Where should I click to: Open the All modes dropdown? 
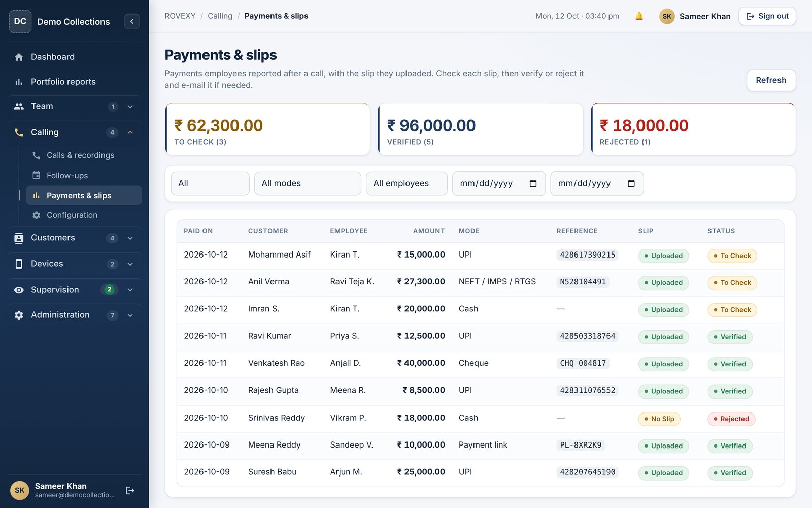[308, 183]
